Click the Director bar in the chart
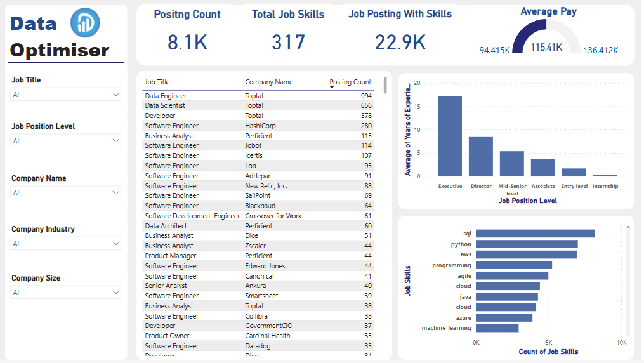This screenshot has width=644, height=363. tap(481, 157)
